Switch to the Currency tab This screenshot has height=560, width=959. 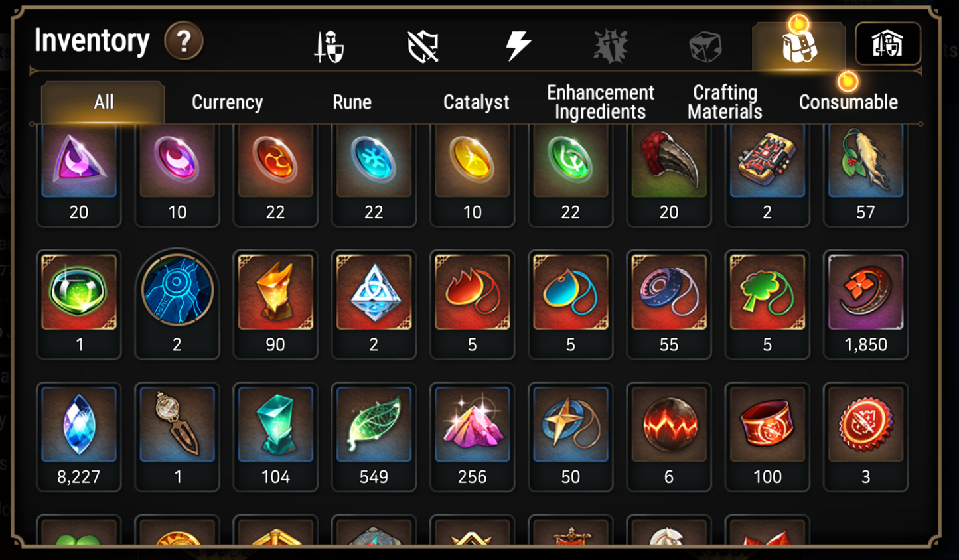(228, 102)
